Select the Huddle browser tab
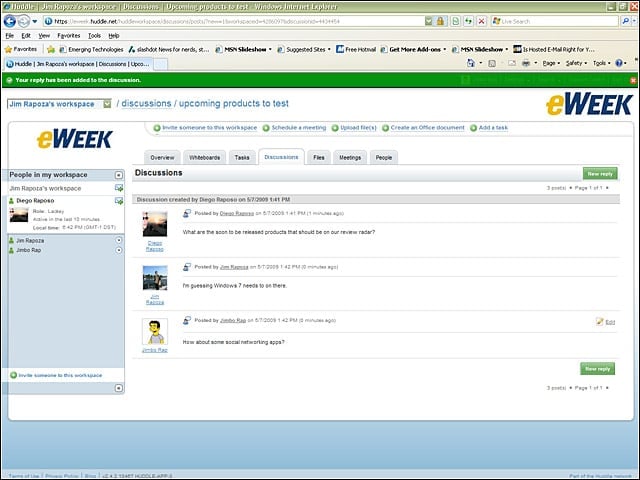Viewport: 640px width, 480px height. click(78, 64)
